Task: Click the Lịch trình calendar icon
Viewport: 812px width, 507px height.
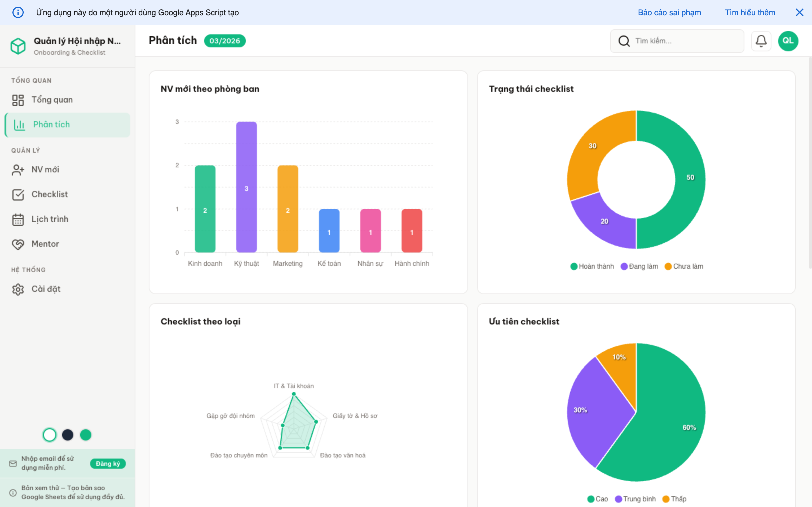Action: pyautogui.click(x=18, y=220)
